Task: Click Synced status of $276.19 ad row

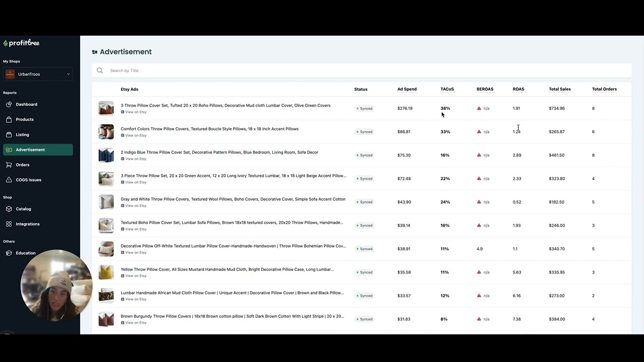Action: pos(364,109)
